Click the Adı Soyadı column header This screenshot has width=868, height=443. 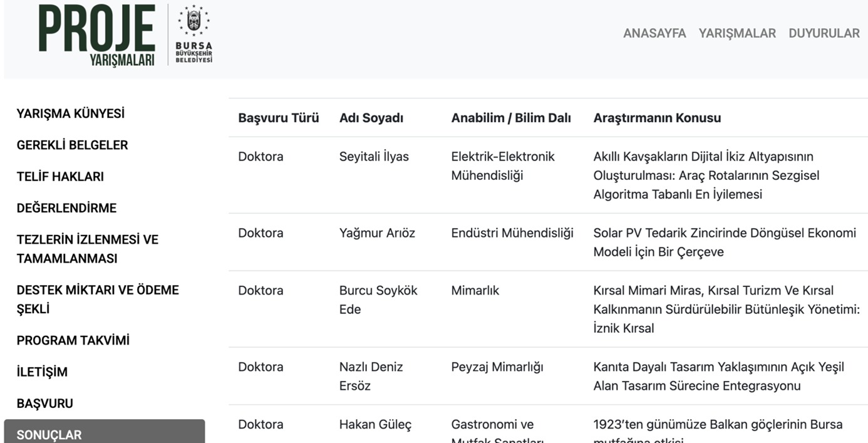[371, 118]
